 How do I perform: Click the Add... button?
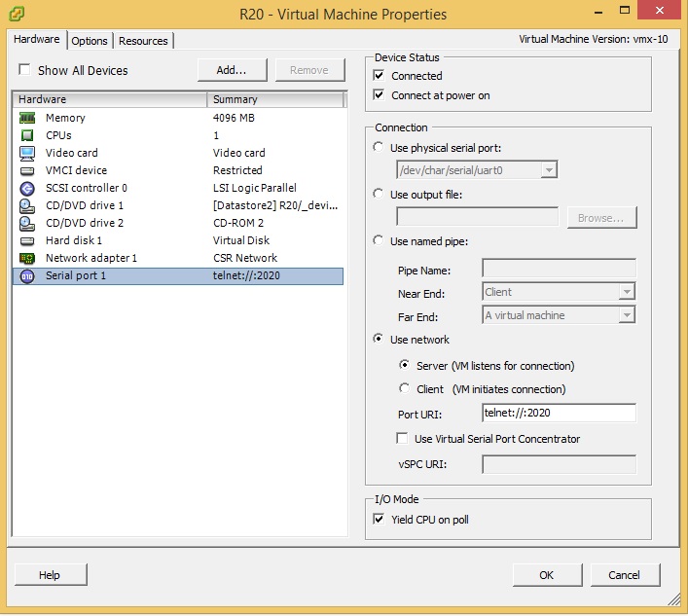coord(232,70)
